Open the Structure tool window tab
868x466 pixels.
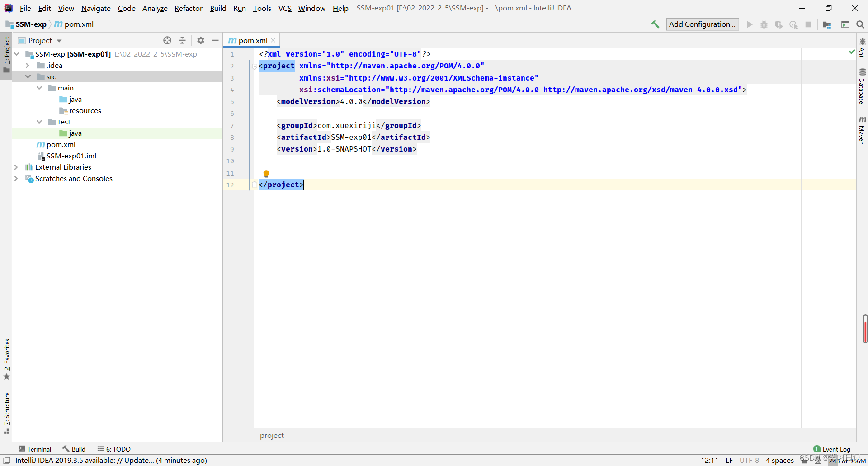[x=6, y=413]
